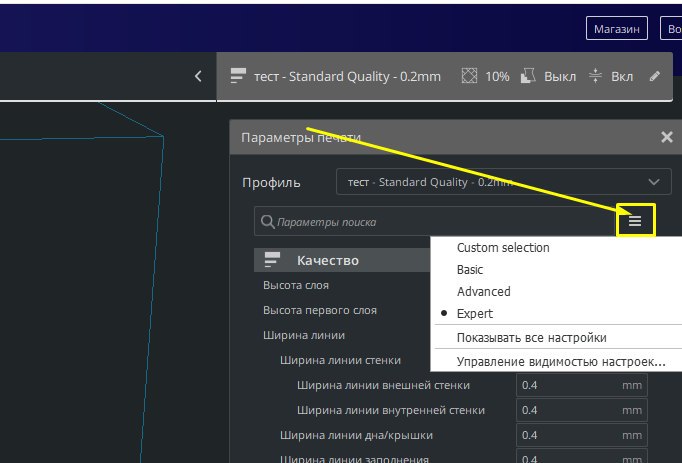The width and height of the screenshot is (682, 463).
Task: Choose Basic settings visibility
Action: tap(470, 270)
